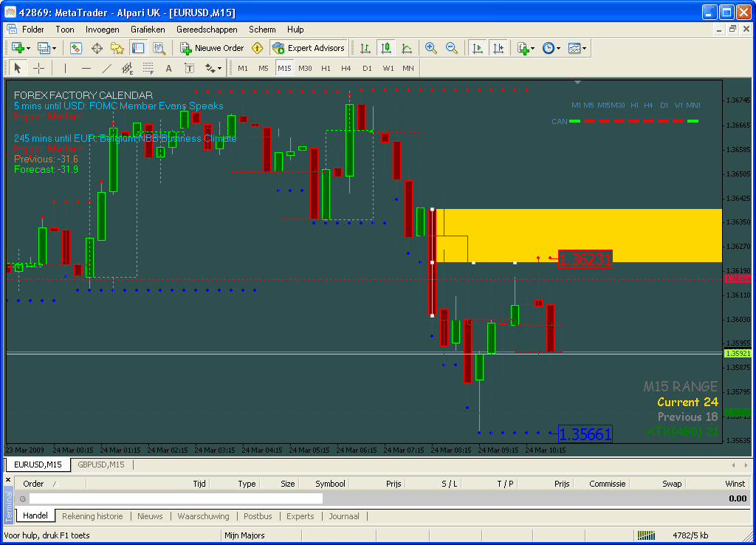Click the yellow diamond warning icon
The width and height of the screenshot is (756, 545).
coord(258,48)
